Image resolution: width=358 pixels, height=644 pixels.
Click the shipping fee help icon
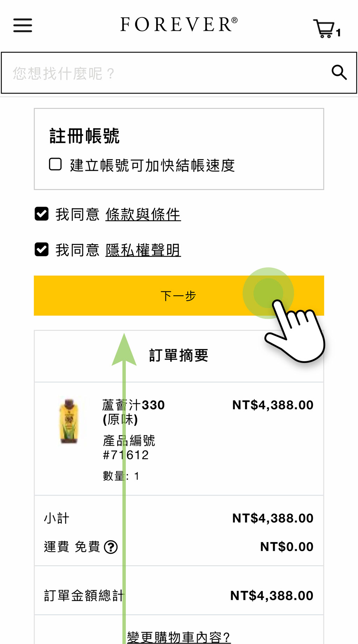click(x=111, y=547)
